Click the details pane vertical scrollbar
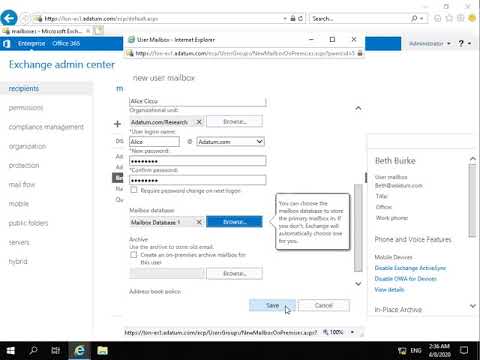 tap(473, 200)
